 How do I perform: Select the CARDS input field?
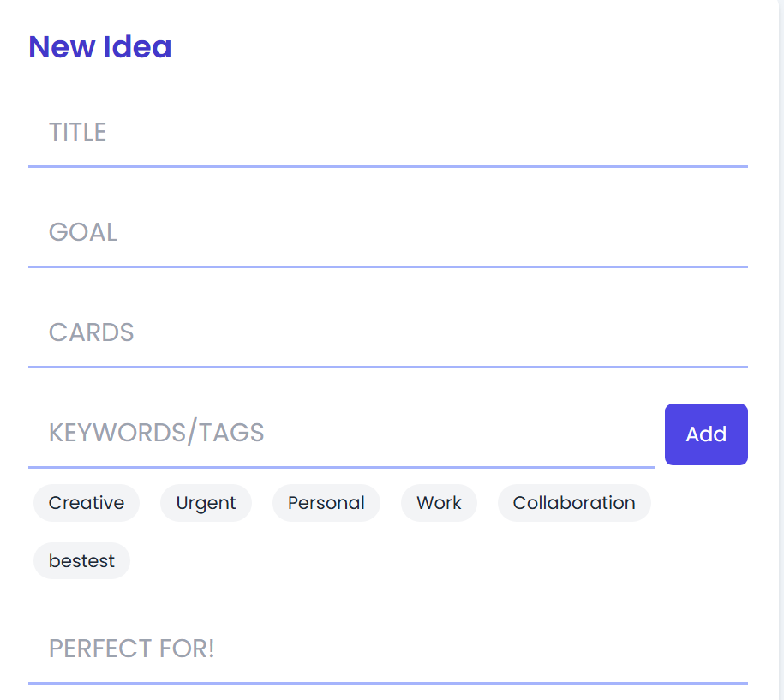coord(387,333)
